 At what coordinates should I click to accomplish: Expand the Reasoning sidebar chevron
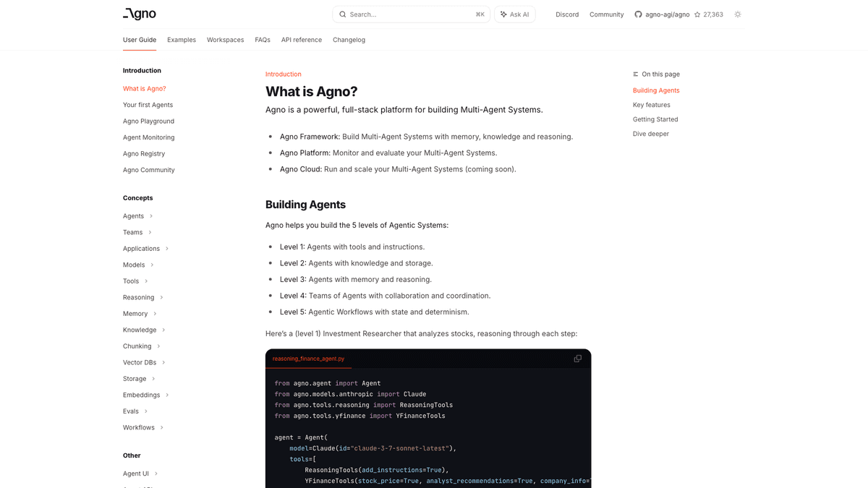[x=161, y=298]
